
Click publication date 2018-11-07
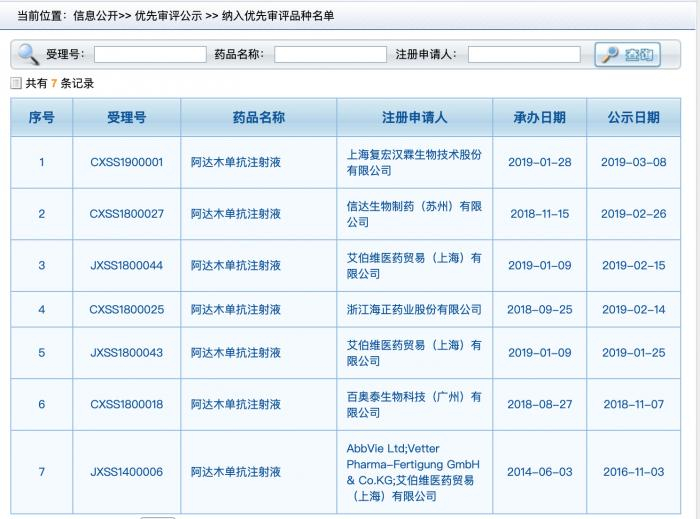pos(633,404)
